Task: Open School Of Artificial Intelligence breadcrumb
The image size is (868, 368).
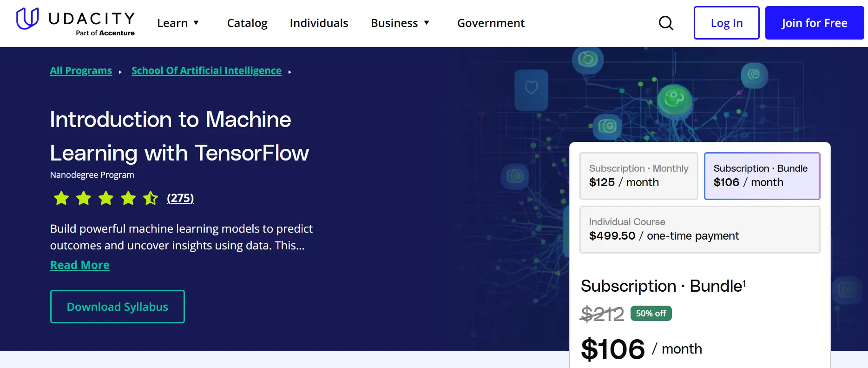Action: (x=206, y=71)
